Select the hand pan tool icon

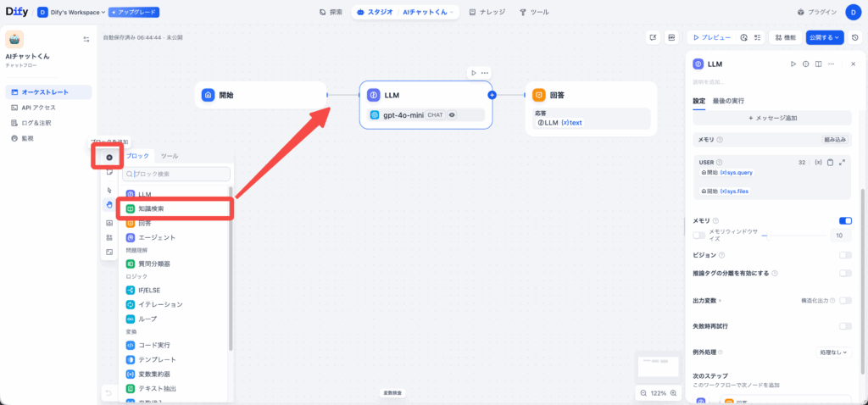(109, 205)
